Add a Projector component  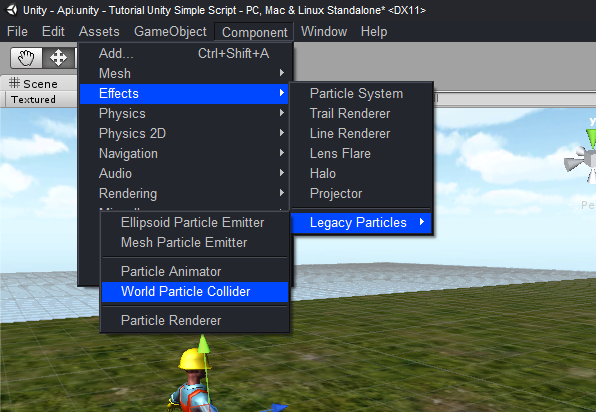point(361,193)
